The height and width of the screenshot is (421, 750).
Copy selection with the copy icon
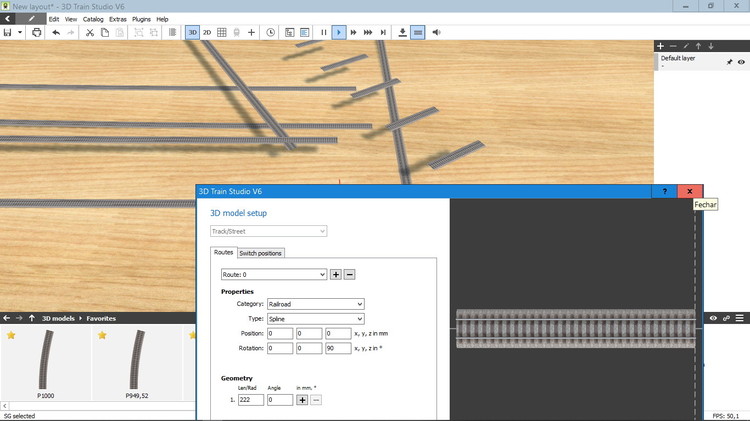coord(105,33)
